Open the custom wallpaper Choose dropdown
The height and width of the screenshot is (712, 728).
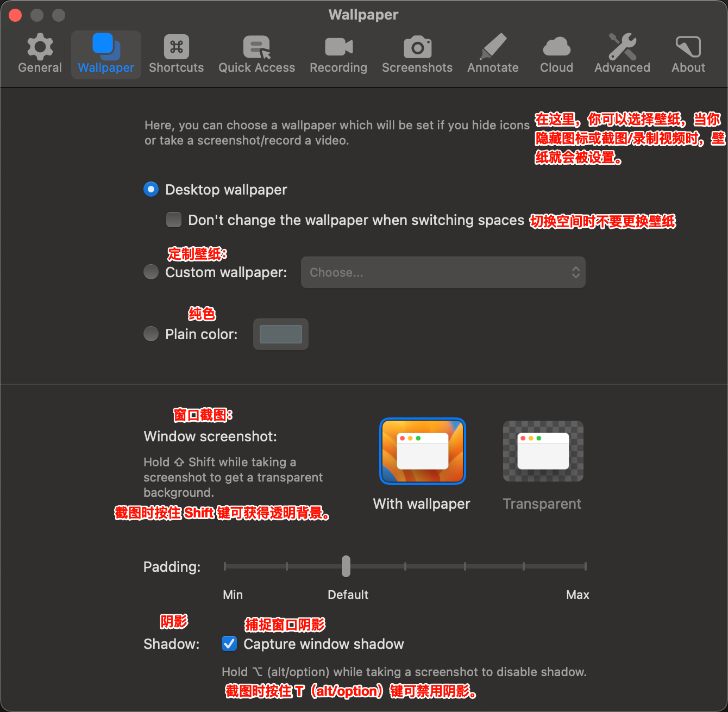(443, 272)
